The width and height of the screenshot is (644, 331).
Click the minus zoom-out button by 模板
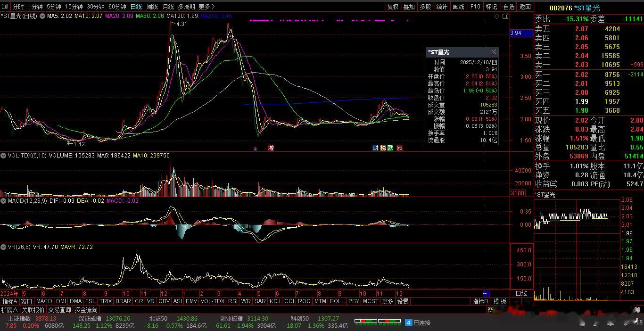click(x=527, y=301)
